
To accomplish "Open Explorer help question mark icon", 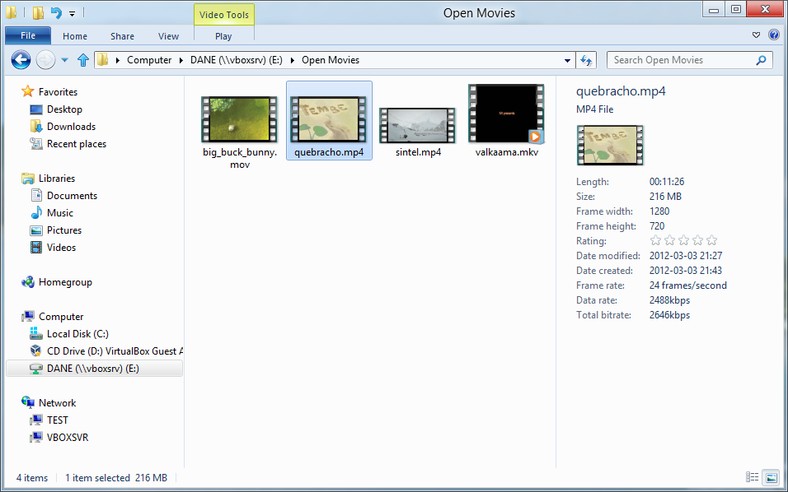I will [x=774, y=35].
